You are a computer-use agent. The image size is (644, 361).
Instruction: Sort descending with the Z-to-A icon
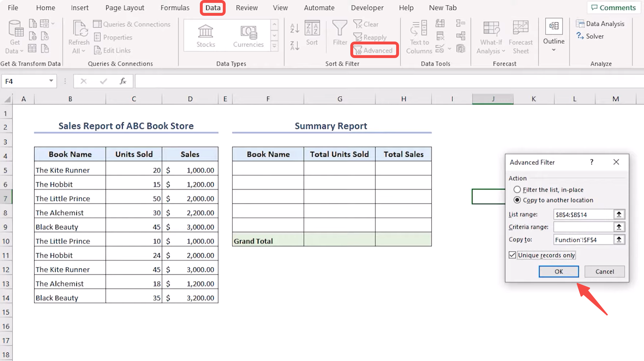(x=295, y=45)
